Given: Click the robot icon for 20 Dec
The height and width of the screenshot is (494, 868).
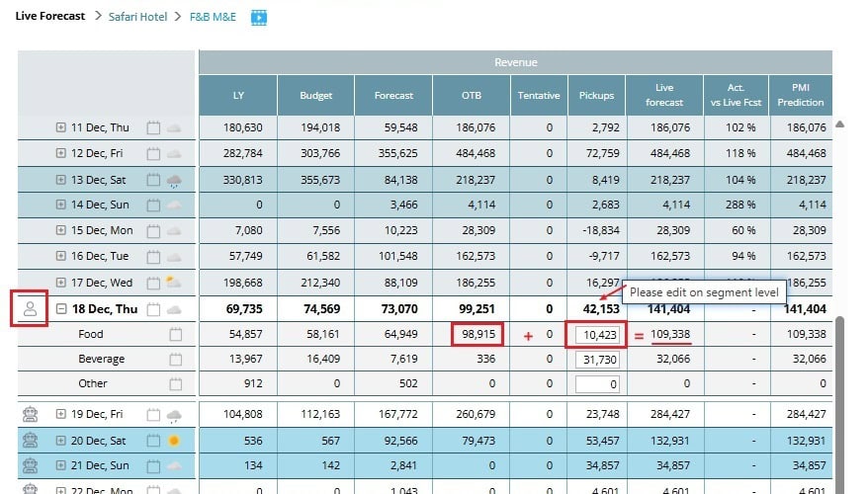Looking at the screenshot, I should [30, 440].
